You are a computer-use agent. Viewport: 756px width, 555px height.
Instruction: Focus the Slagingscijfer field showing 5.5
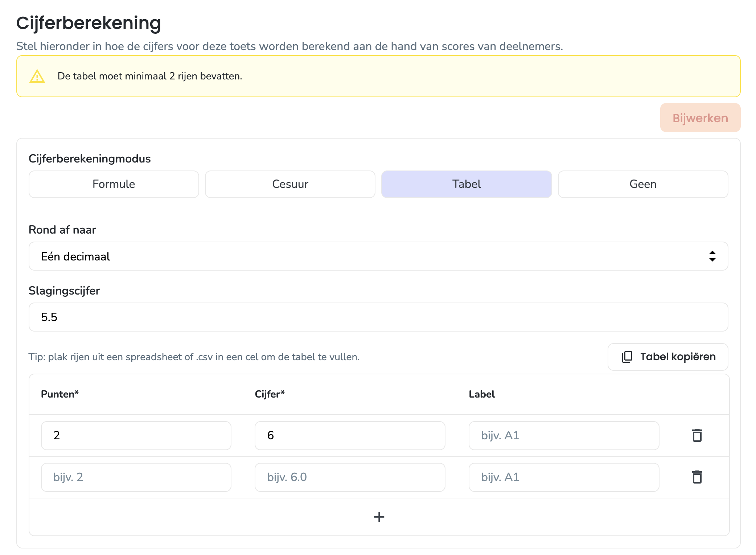(378, 317)
